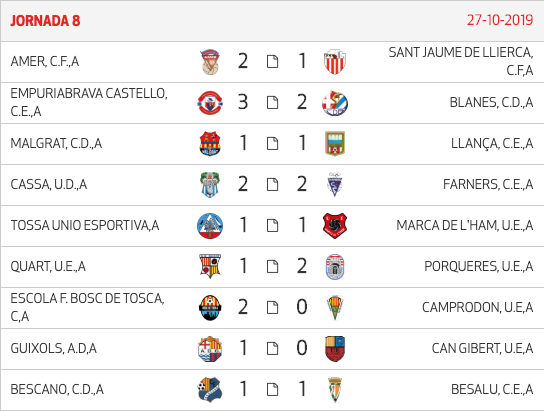Open ESCOLA F. BOSC DE TOSCA link
Image resolution: width=544 pixels, height=411 pixels.
tap(87, 307)
